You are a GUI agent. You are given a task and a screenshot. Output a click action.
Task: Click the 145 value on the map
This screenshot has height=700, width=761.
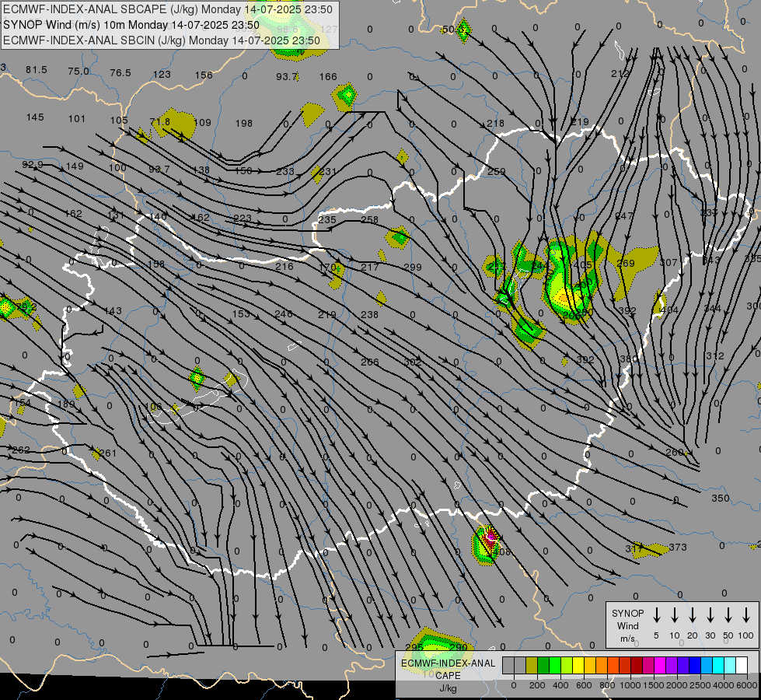click(x=35, y=117)
